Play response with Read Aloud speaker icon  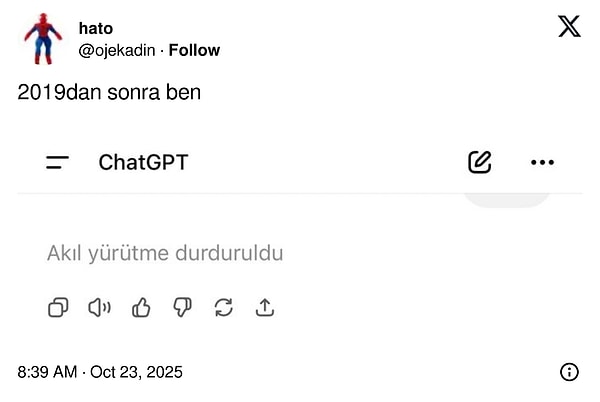pos(99,308)
